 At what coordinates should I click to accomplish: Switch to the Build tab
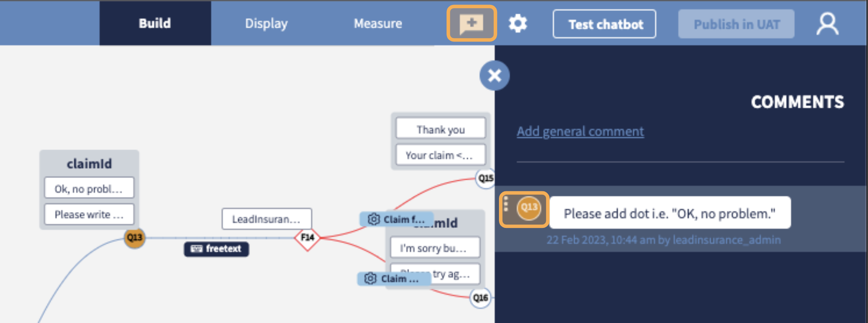click(x=155, y=23)
